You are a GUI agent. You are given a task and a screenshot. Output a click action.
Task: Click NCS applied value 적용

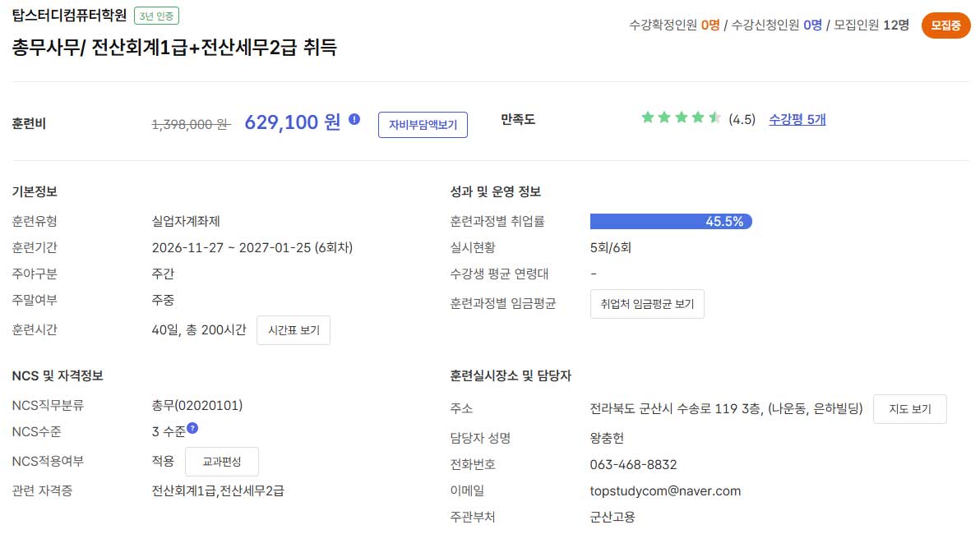coord(163,461)
